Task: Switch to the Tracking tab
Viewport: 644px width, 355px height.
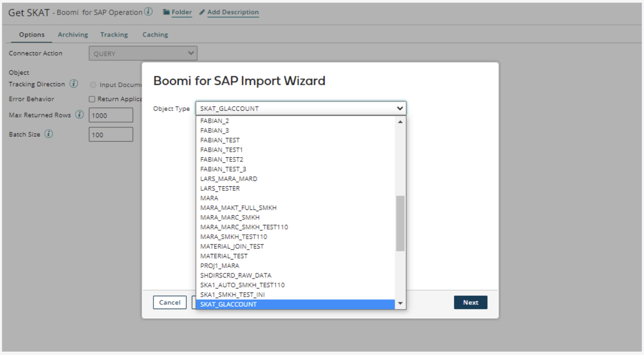Action: [114, 34]
